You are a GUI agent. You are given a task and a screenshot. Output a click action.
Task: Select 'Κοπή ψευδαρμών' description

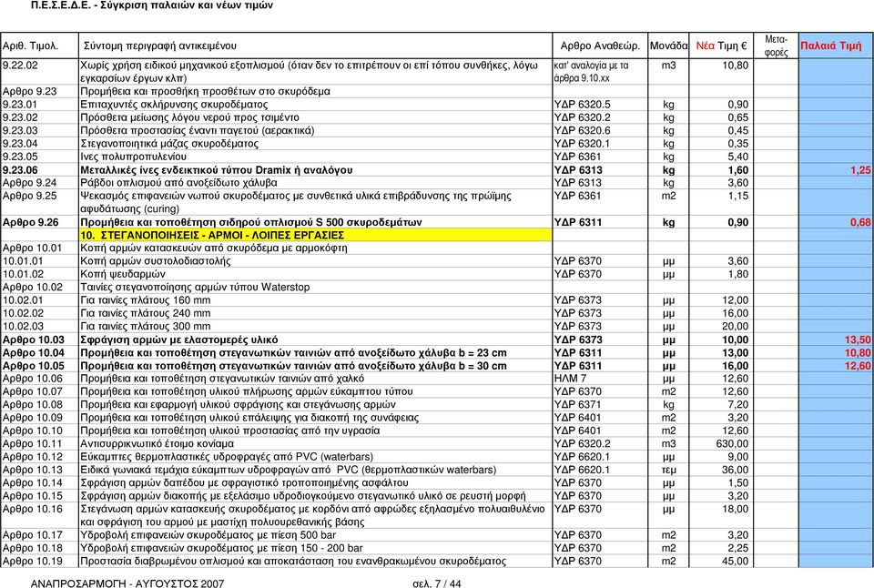[123, 274]
